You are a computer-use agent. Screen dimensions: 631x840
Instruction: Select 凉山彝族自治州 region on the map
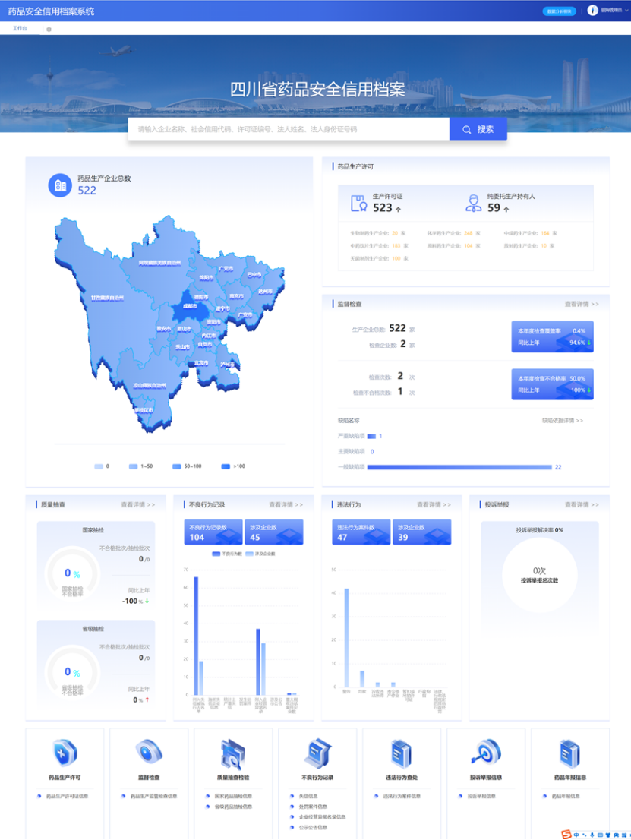[x=150, y=385]
